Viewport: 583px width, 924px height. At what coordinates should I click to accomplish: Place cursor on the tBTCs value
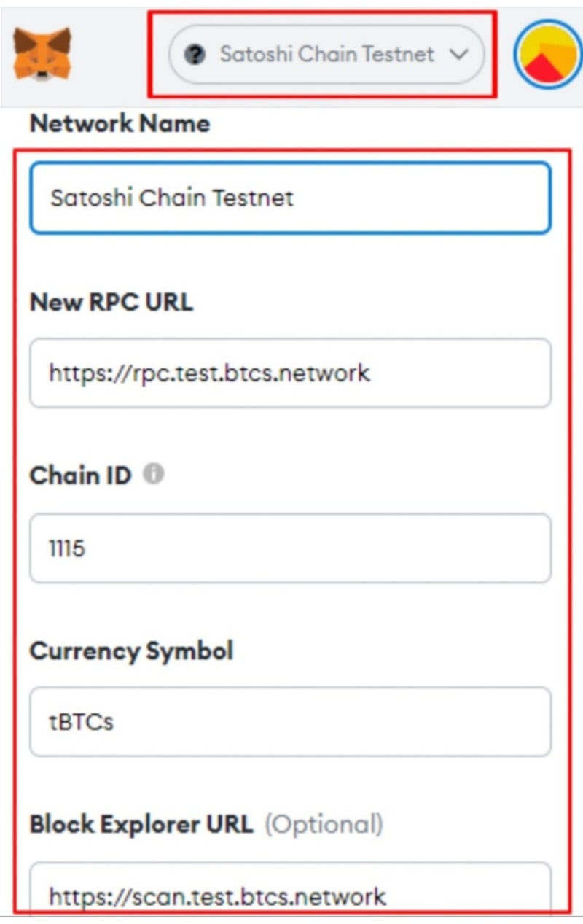pyautogui.click(x=81, y=721)
